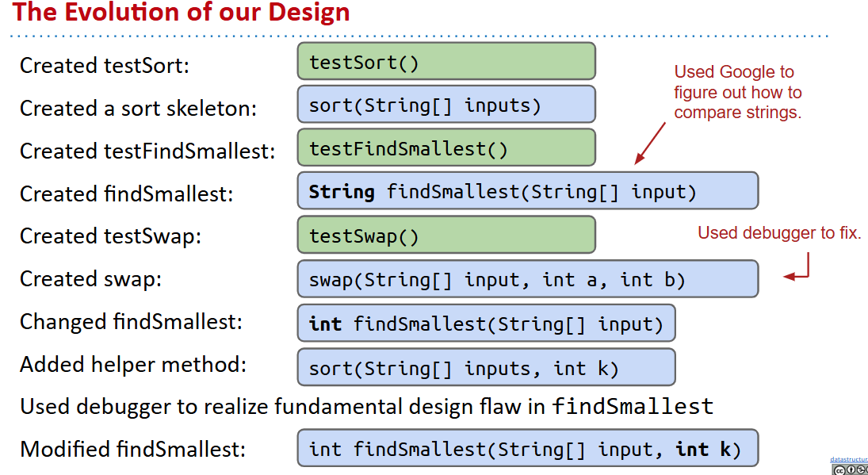This screenshot has width=868, height=475.
Task: Click the Creative Commons license badge
Action: [x=850, y=469]
